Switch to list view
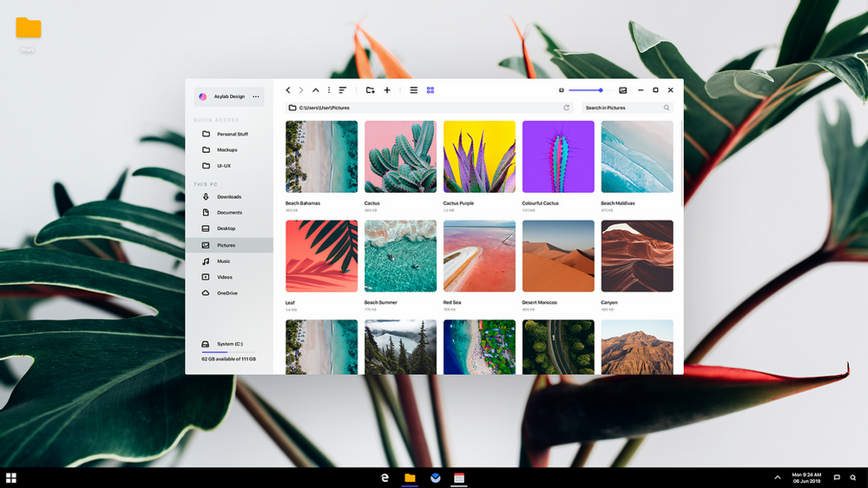Screen dimensions: 868x488 (x=413, y=89)
